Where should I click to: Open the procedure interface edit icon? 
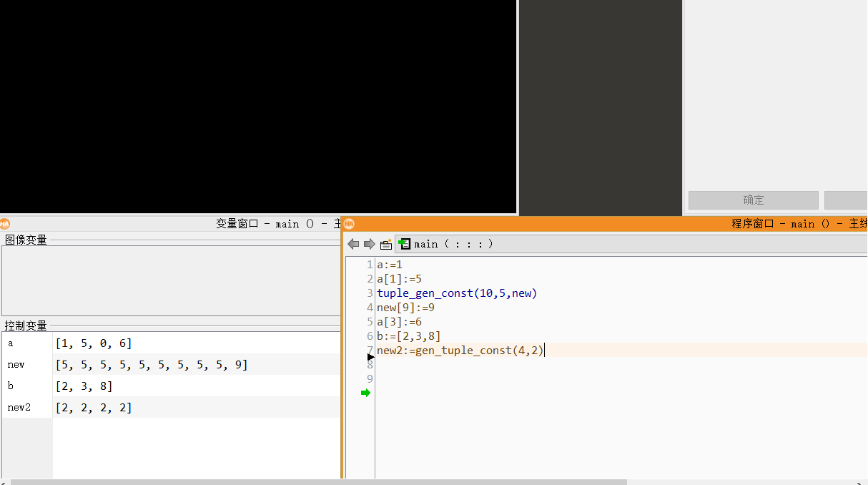click(386, 244)
